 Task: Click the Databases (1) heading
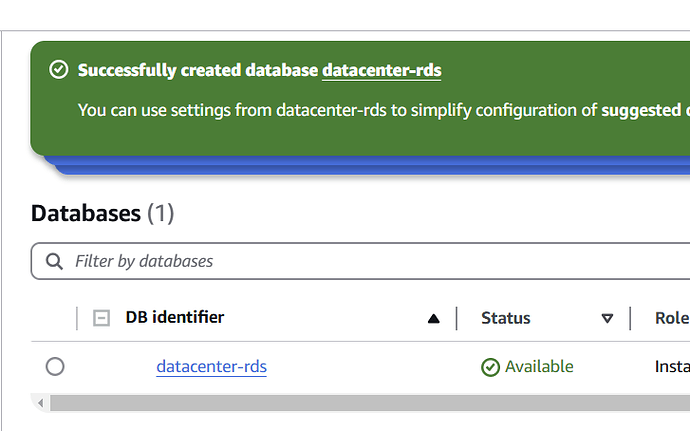(x=102, y=213)
